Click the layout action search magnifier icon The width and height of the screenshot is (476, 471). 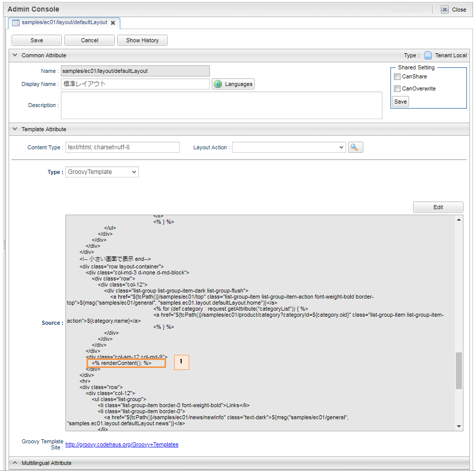coord(355,147)
